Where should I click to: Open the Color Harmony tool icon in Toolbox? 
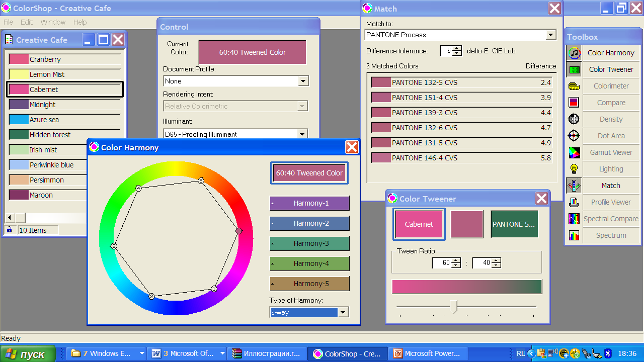[574, 53]
